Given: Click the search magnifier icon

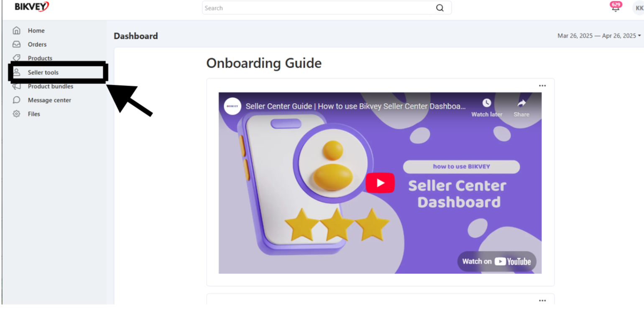Looking at the screenshot, I should coord(440,8).
